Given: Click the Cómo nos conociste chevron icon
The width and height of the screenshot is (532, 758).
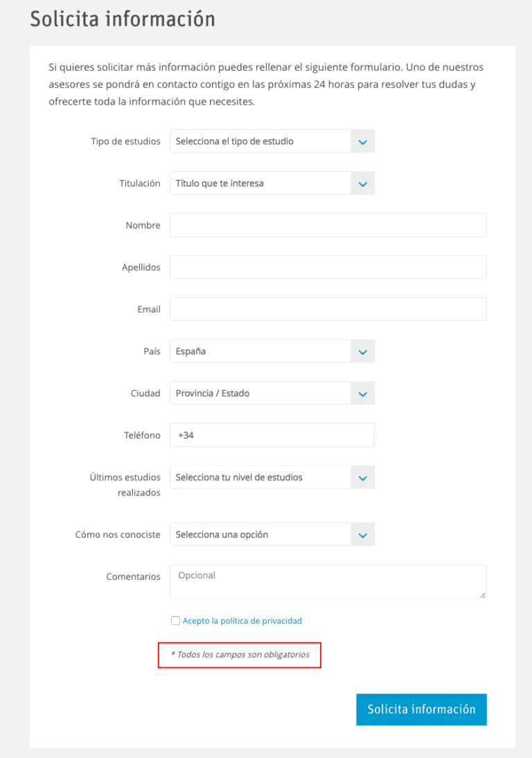Looking at the screenshot, I should coord(362,534).
